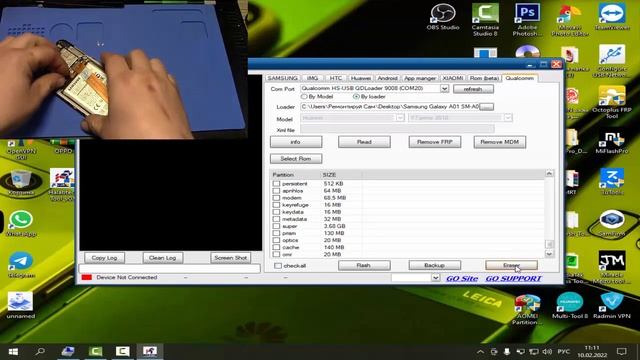Viewport: 640px width, 360px height.
Task: Open Windows Start menu
Action: click(13, 351)
